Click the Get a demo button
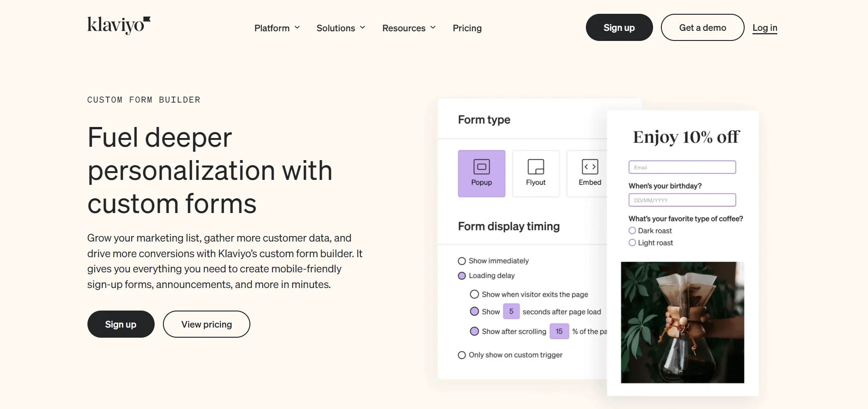This screenshot has width=868, height=409. pyautogui.click(x=702, y=27)
